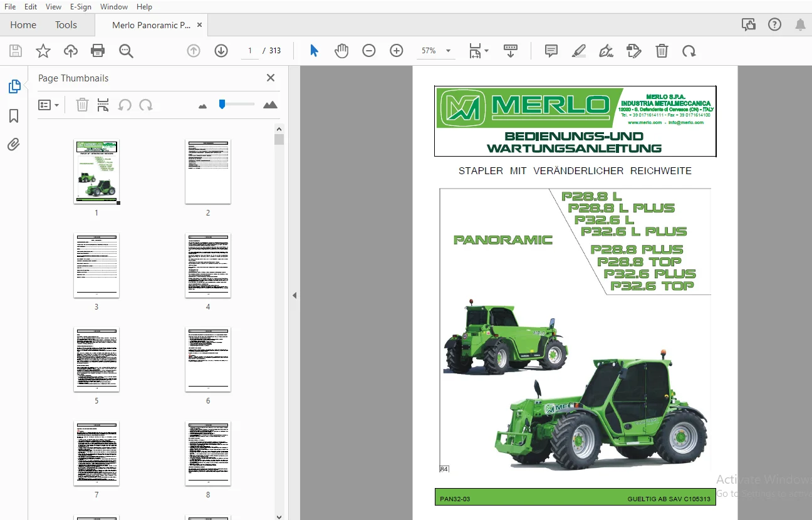Click the trash icon in main toolbar
This screenshot has width=812, height=520.
[662, 51]
